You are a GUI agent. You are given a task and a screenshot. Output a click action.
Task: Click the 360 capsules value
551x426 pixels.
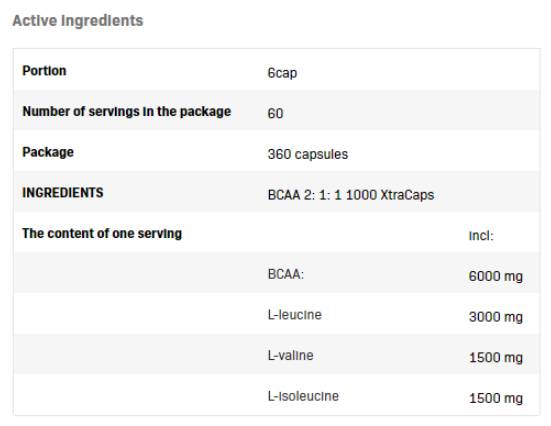[x=308, y=154]
